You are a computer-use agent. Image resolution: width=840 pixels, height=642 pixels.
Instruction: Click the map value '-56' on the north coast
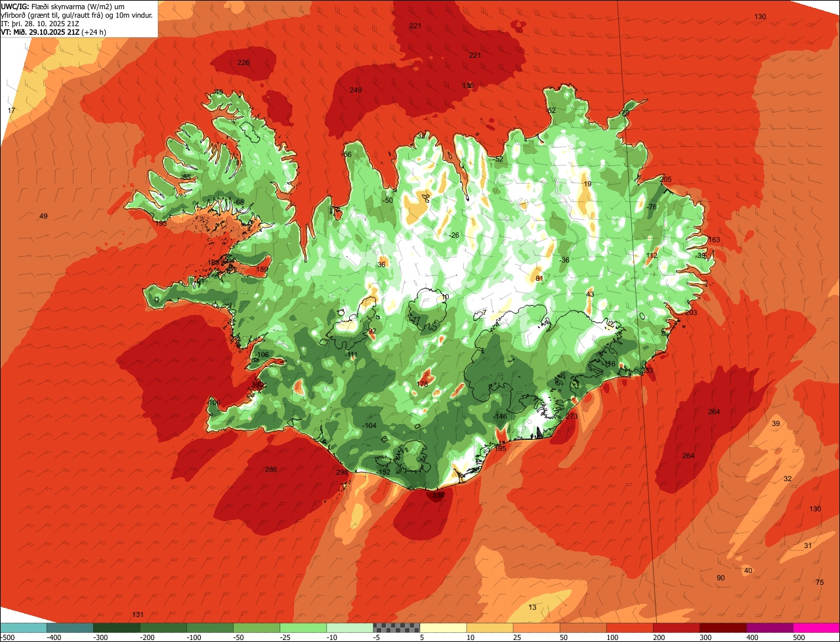point(346,154)
